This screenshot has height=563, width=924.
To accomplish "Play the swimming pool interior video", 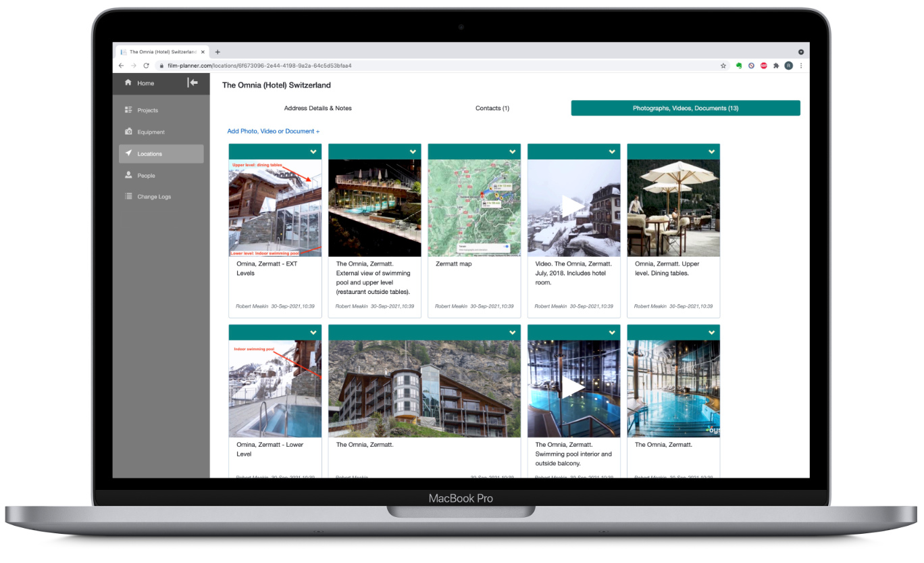I will [x=574, y=389].
